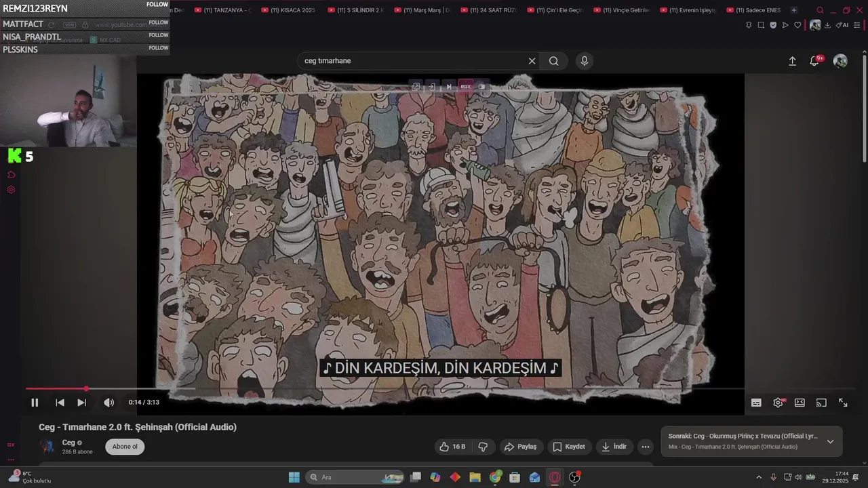Like the video with 16 B thumbs-up
This screenshot has width=868, height=488.
coord(452,447)
